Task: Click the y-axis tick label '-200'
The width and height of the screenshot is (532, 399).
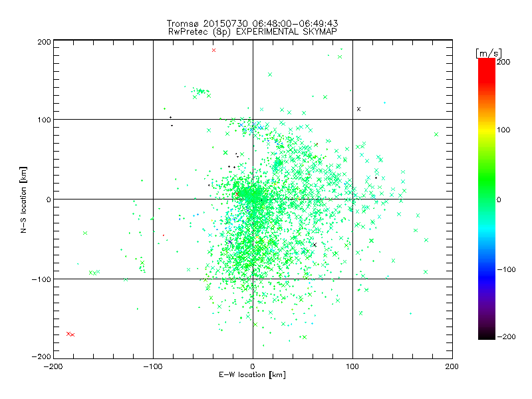Action: 41,356
